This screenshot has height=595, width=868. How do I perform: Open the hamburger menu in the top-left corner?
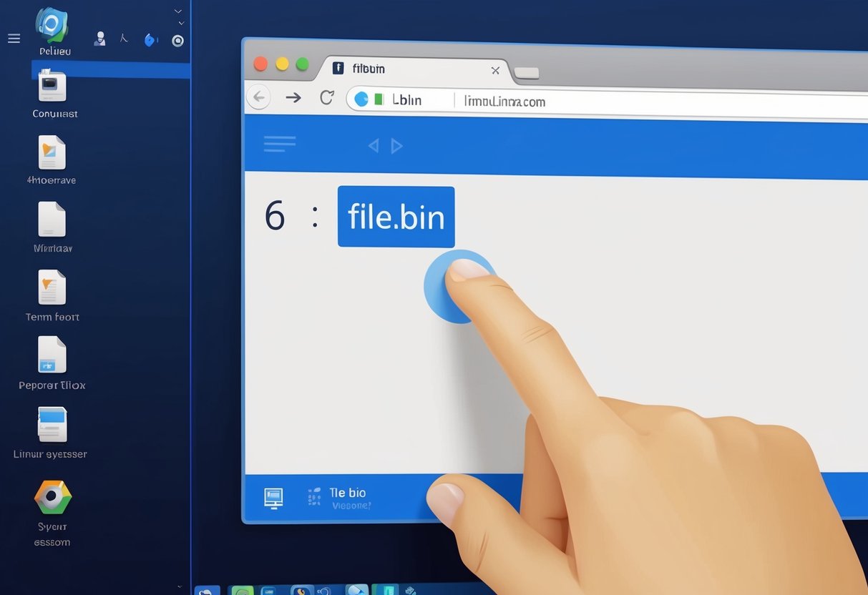(14, 38)
